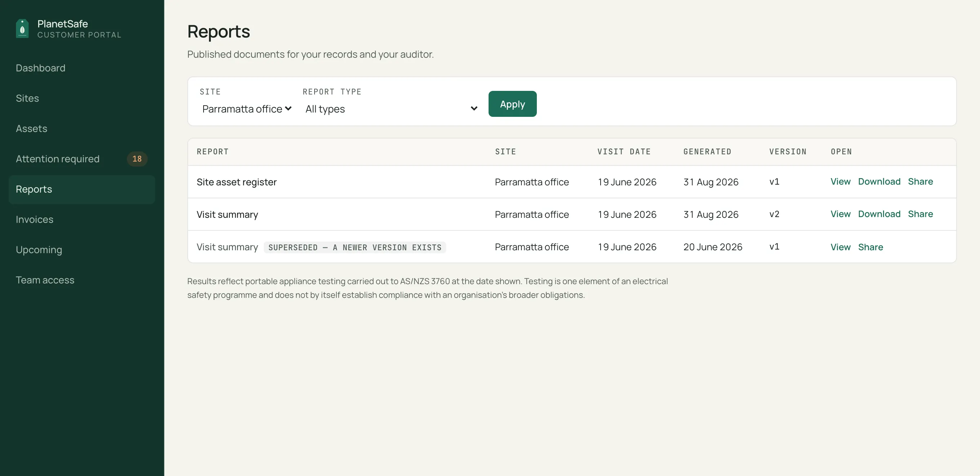The height and width of the screenshot is (476, 980).
Task: View the Site asset register report
Action: click(x=840, y=182)
